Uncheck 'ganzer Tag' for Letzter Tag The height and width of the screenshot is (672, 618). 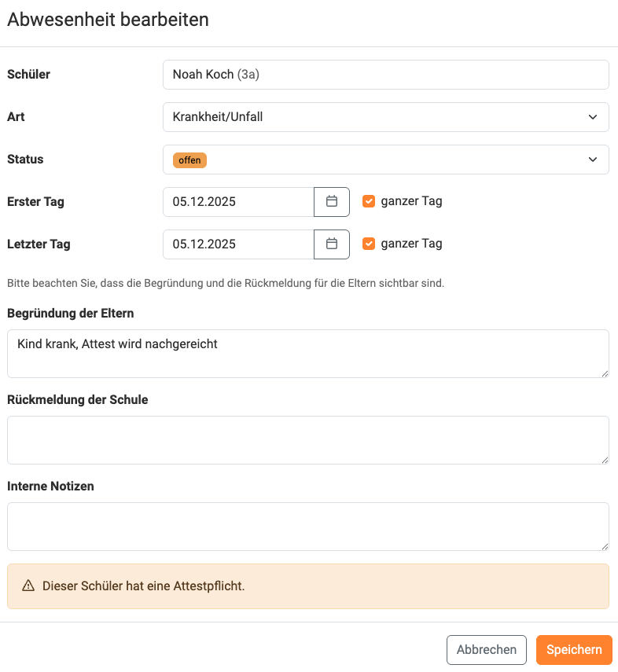click(x=369, y=243)
